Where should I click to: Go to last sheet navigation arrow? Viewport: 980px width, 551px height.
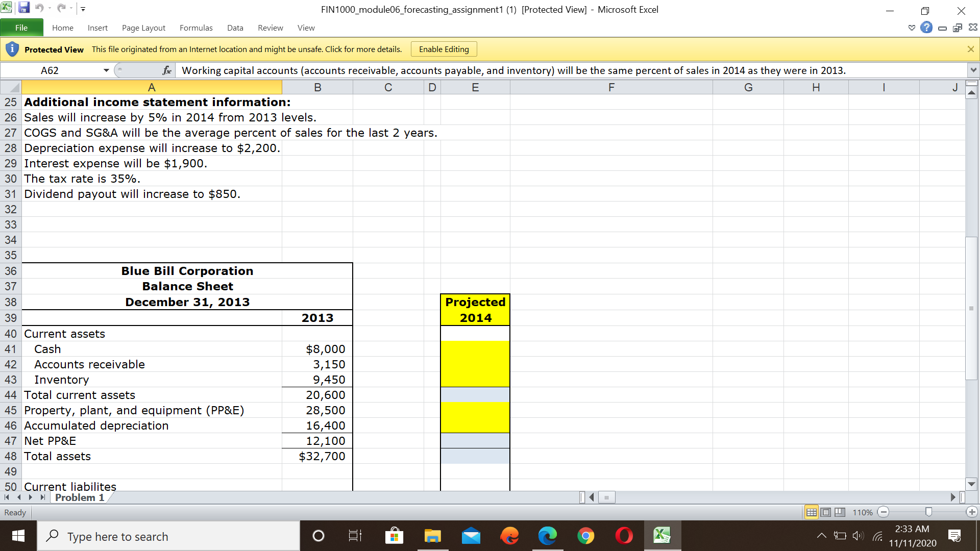click(43, 497)
